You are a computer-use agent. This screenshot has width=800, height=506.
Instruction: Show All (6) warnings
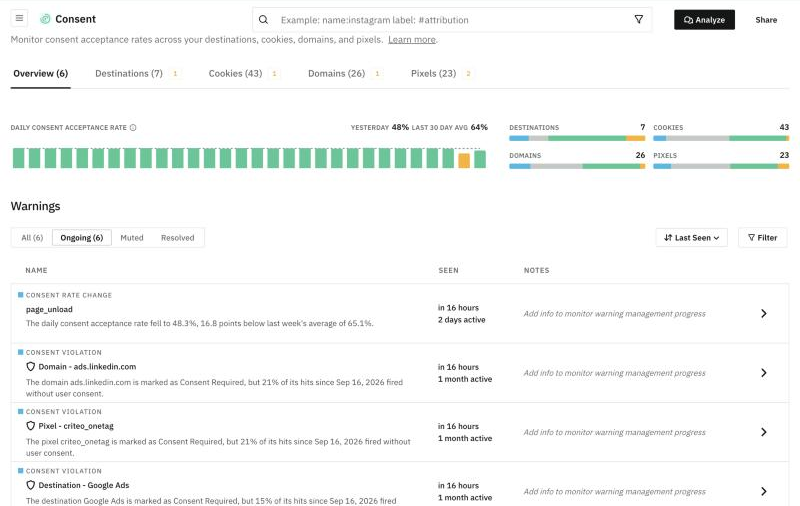tap(32, 238)
